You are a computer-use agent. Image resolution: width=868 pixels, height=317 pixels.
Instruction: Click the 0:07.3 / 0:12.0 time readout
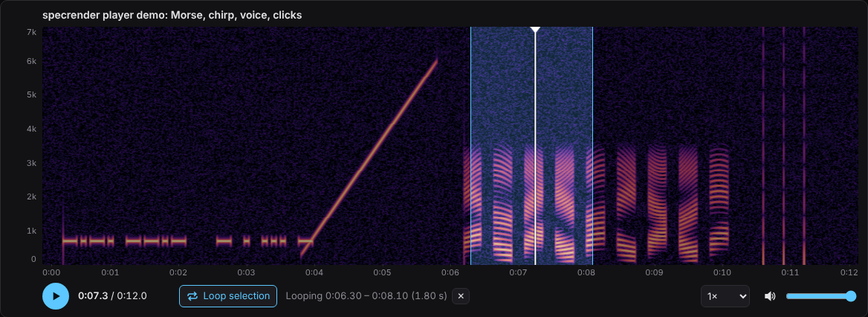pyautogui.click(x=112, y=296)
